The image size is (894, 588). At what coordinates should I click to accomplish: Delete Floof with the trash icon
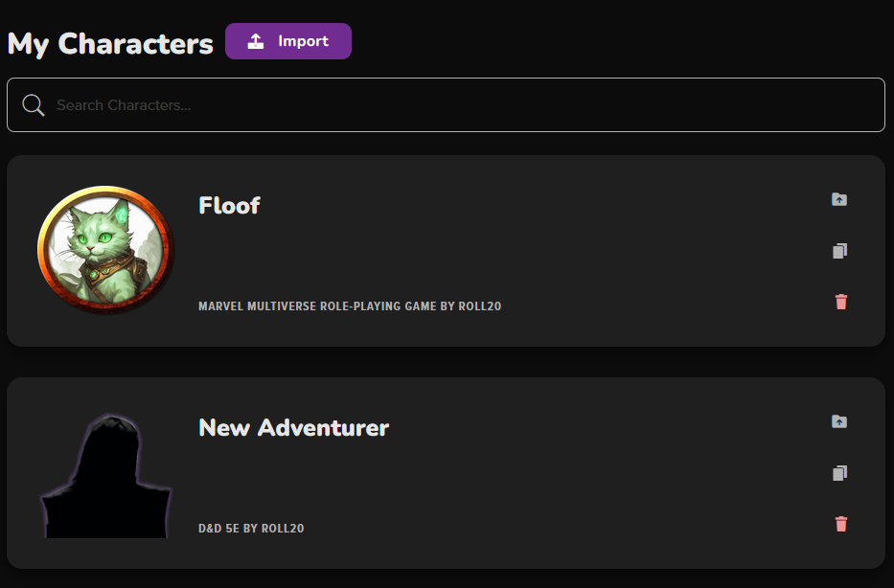click(x=841, y=302)
